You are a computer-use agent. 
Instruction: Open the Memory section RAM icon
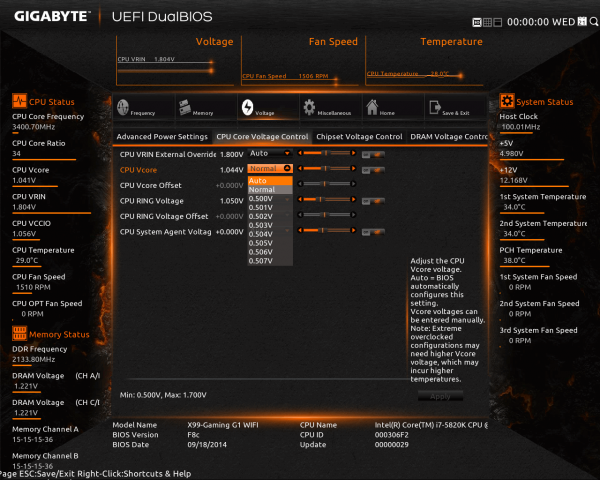coord(185,107)
